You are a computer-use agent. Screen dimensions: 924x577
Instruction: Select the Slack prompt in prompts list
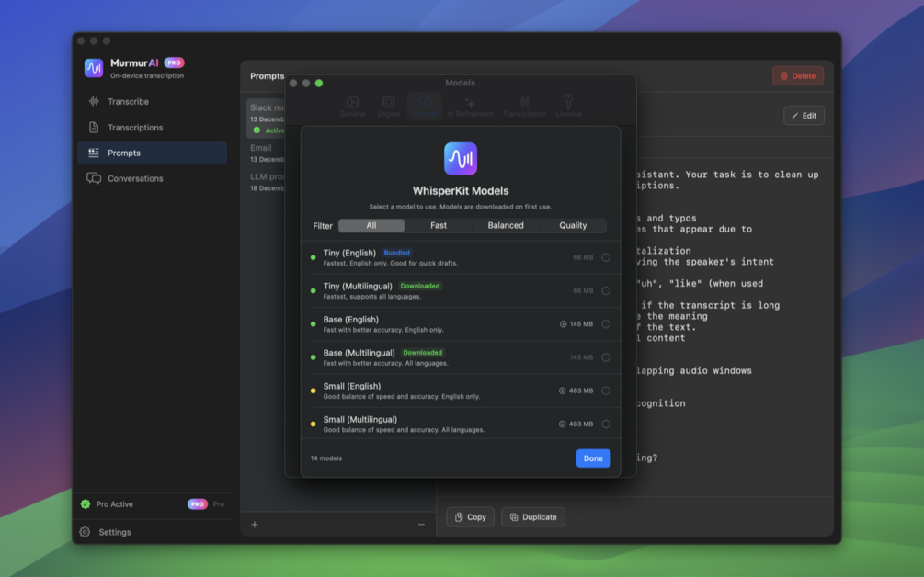click(266, 119)
